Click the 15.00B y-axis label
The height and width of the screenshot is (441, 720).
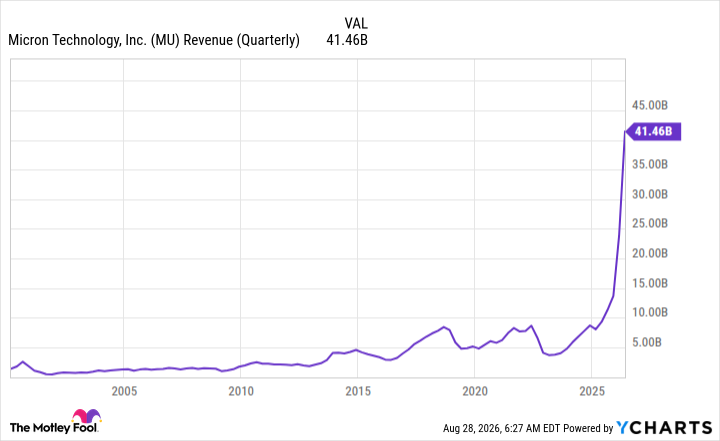coord(650,283)
